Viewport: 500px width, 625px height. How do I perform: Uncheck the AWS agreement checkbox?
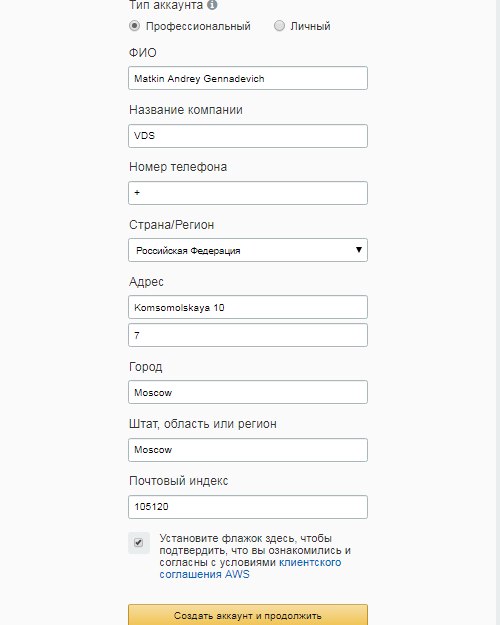pyautogui.click(x=139, y=542)
